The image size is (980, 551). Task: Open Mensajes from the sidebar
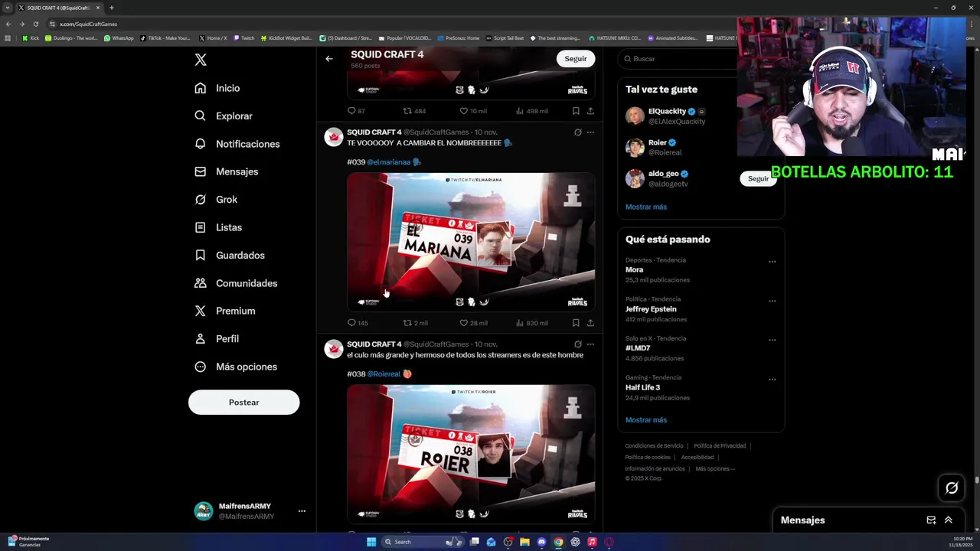[227, 171]
